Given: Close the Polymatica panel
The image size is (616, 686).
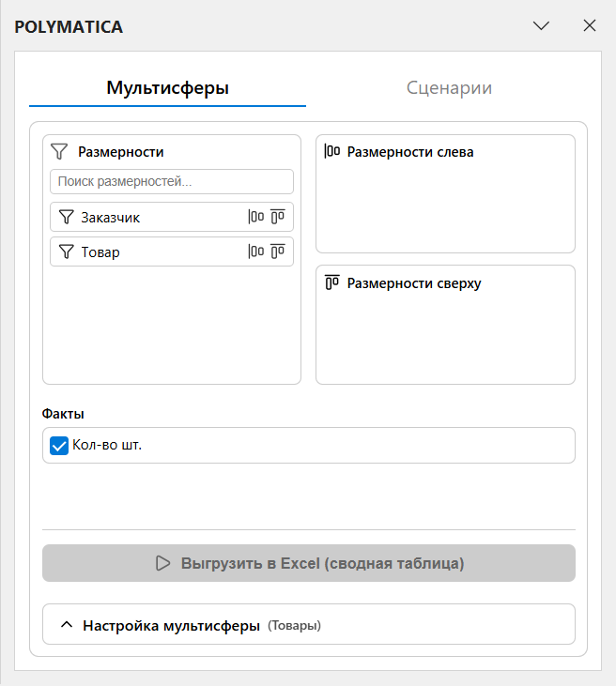Looking at the screenshot, I should pyautogui.click(x=590, y=26).
